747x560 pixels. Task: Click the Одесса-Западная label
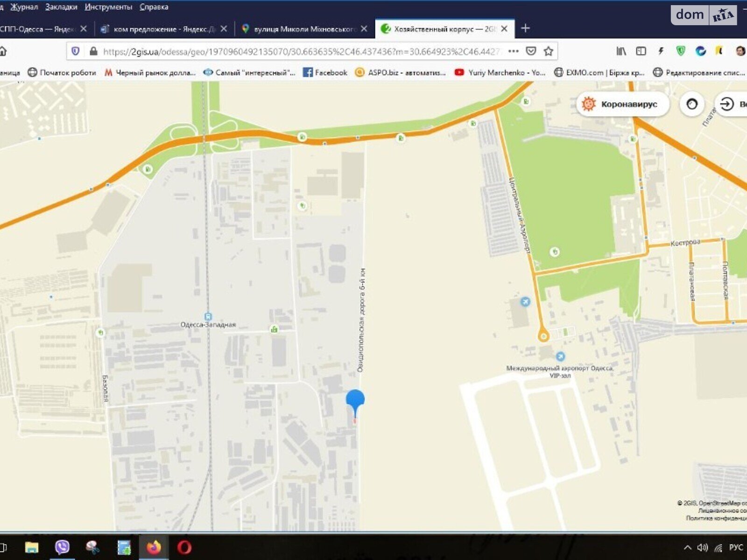point(208,325)
